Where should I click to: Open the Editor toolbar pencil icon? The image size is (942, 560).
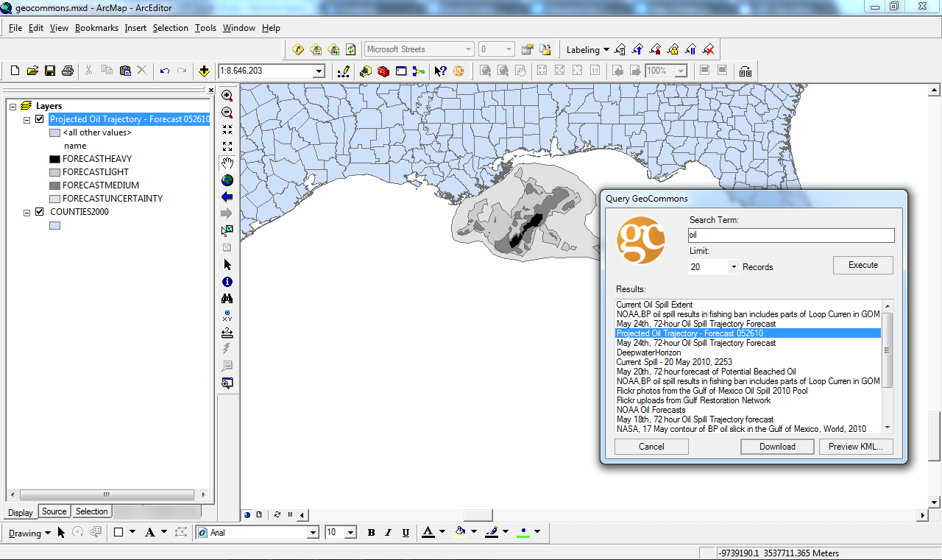pos(343,71)
